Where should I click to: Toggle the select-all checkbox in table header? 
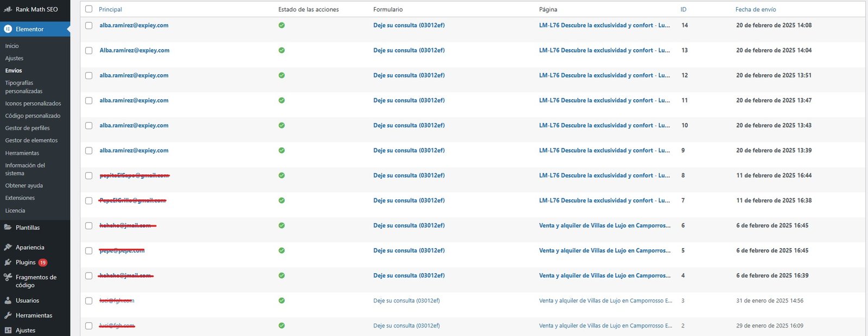(89, 9)
